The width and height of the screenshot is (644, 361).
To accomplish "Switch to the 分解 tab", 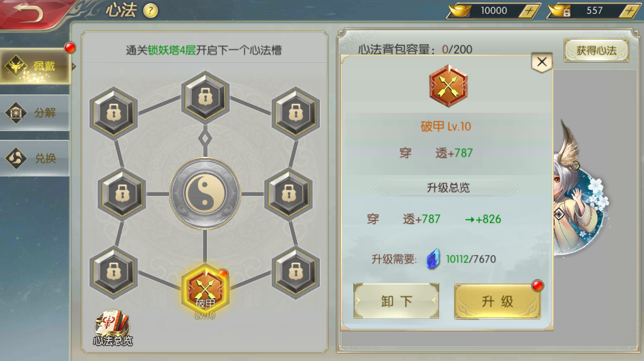I will click(35, 112).
